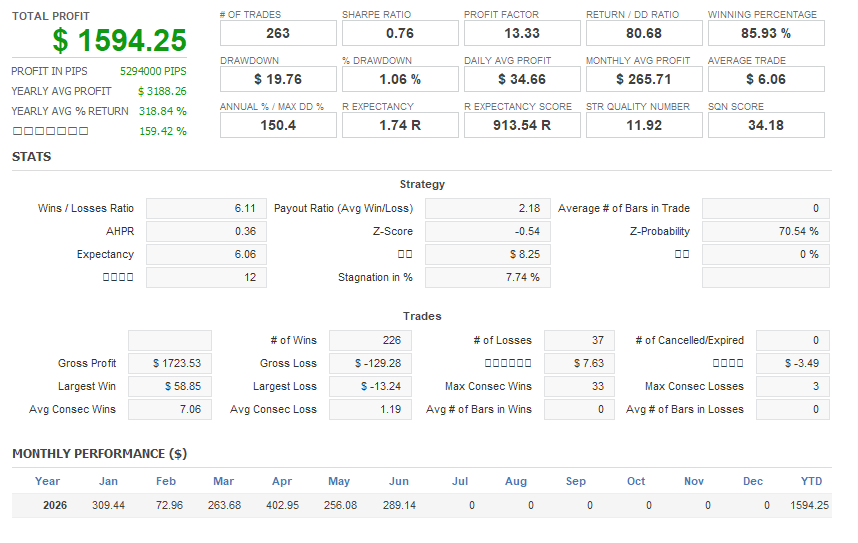858x543 pixels.
Task: Click the Stagnation in % field
Action: click(488, 278)
